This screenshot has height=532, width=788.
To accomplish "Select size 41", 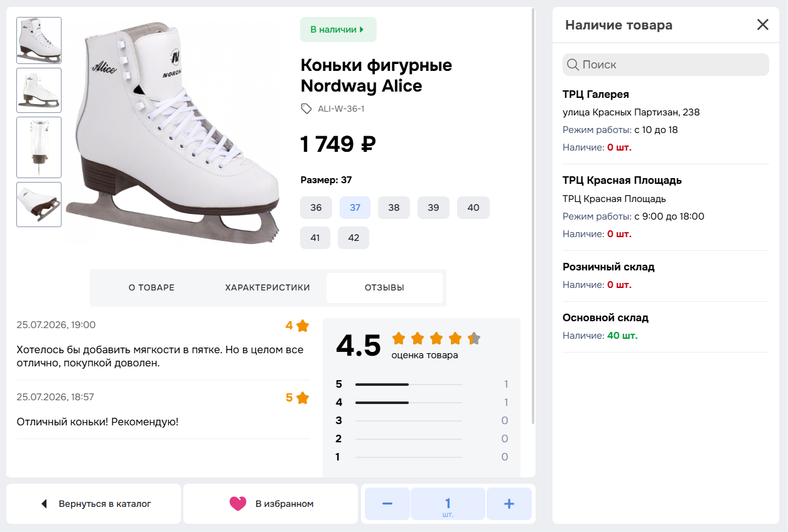I will [x=315, y=238].
